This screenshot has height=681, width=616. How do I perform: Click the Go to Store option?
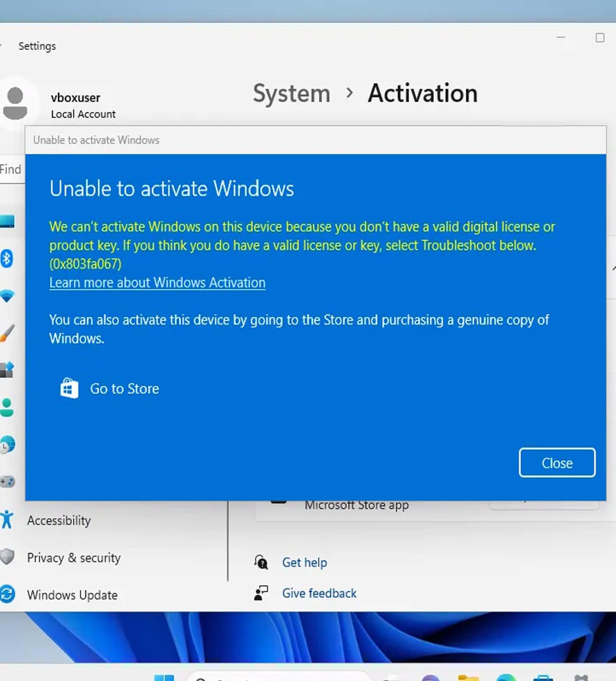click(x=124, y=389)
